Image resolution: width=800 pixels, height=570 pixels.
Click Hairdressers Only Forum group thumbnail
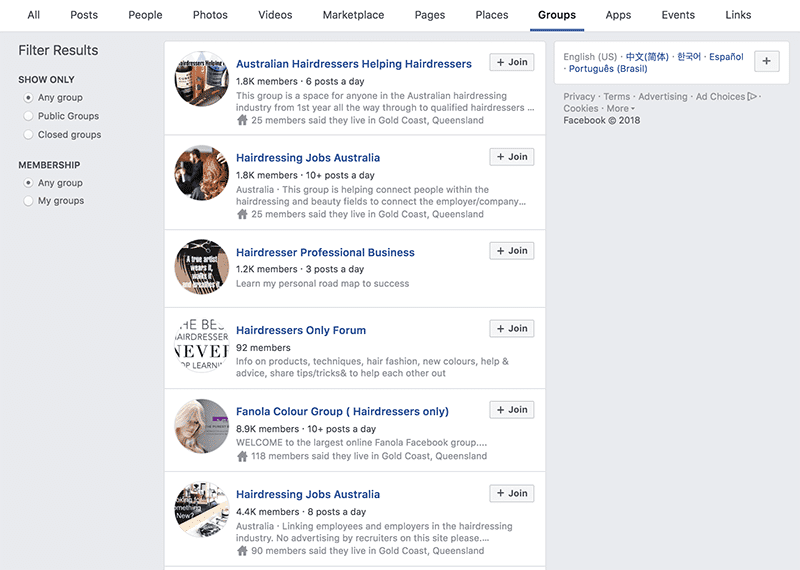tap(202, 345)
